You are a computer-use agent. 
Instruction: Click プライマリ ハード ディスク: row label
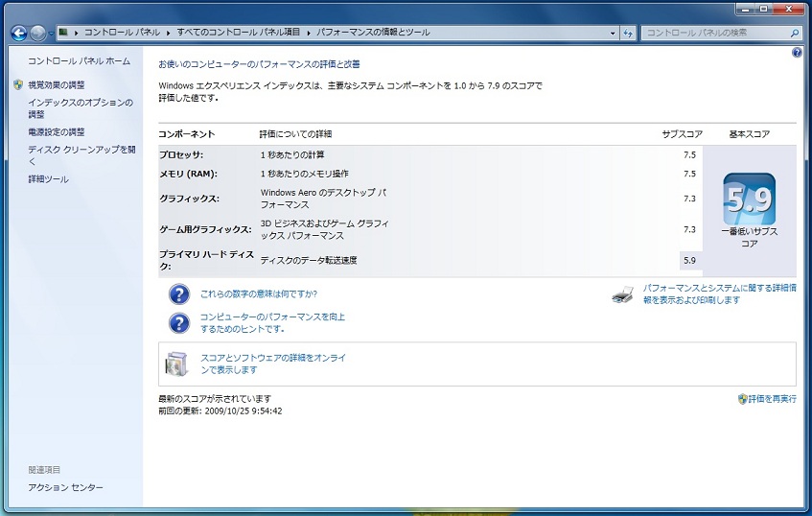pyautogui.click(x=206, y=260)
